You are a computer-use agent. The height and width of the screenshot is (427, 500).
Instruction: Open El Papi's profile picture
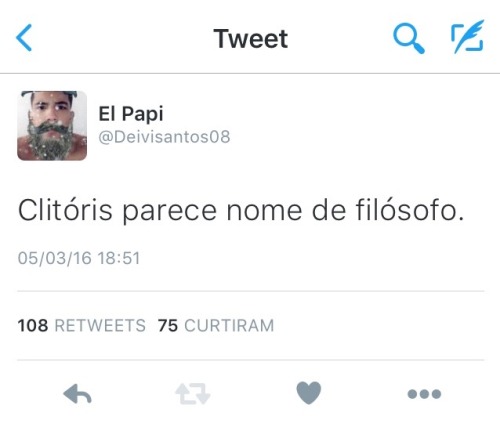(x=52, y=126)
